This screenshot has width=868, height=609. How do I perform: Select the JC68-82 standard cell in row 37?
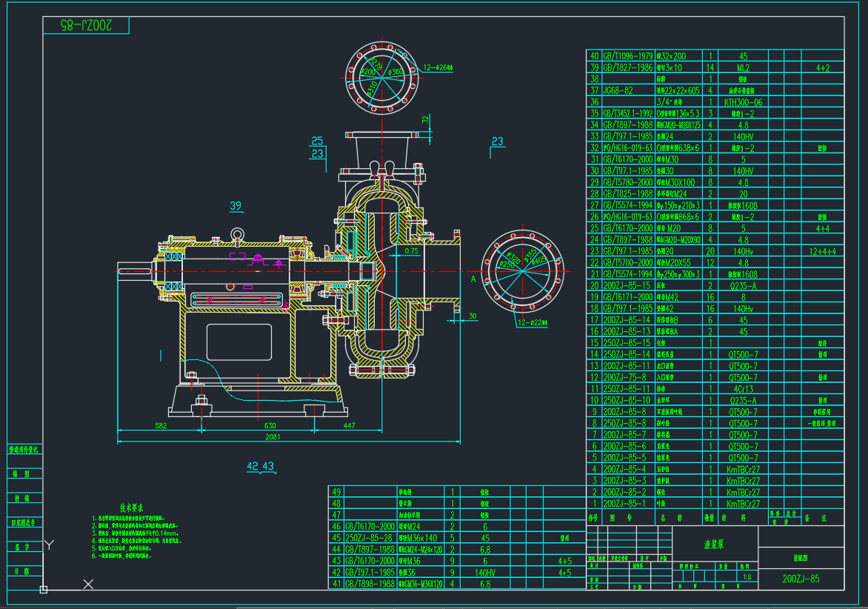[618, 90]
